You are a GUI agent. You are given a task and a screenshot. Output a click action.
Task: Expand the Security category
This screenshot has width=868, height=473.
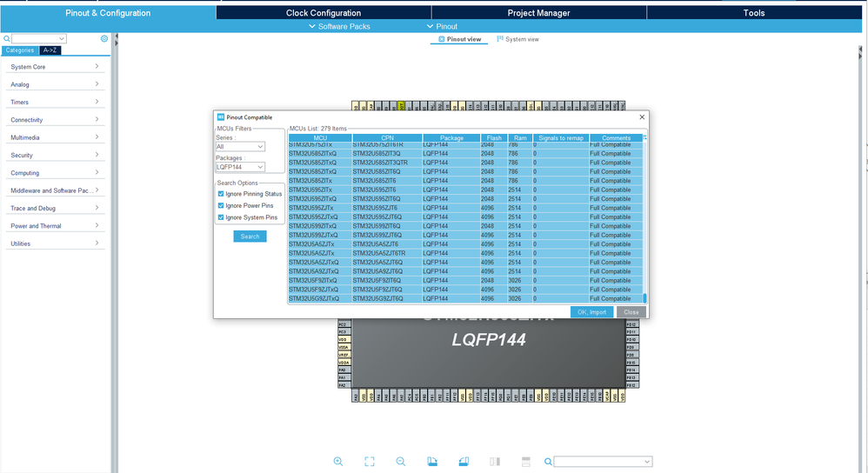55,155
